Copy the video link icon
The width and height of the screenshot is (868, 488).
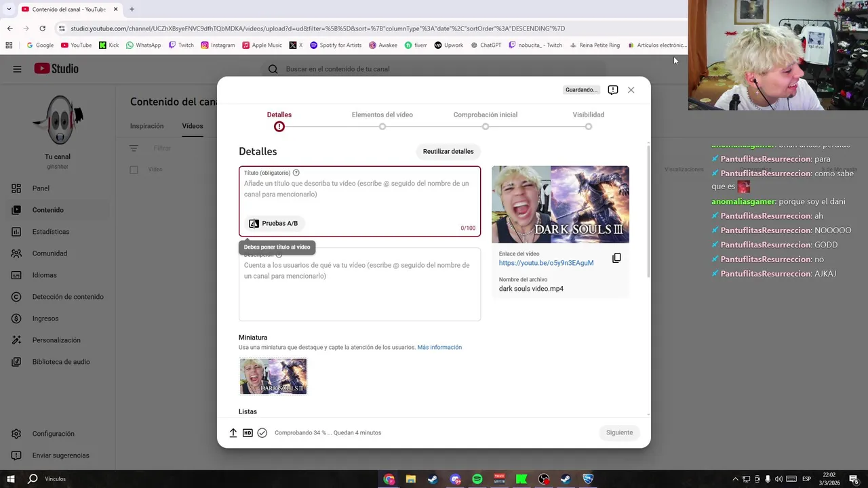pyautogui.click(x=616, y=258)
